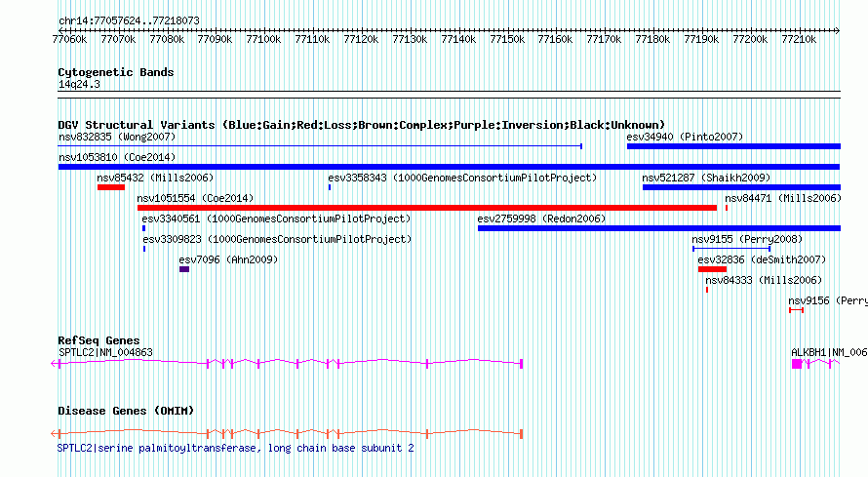Screen dimensions: 868x477
Task: Click the Cytogenetic Bands track title
Action: 116,72
